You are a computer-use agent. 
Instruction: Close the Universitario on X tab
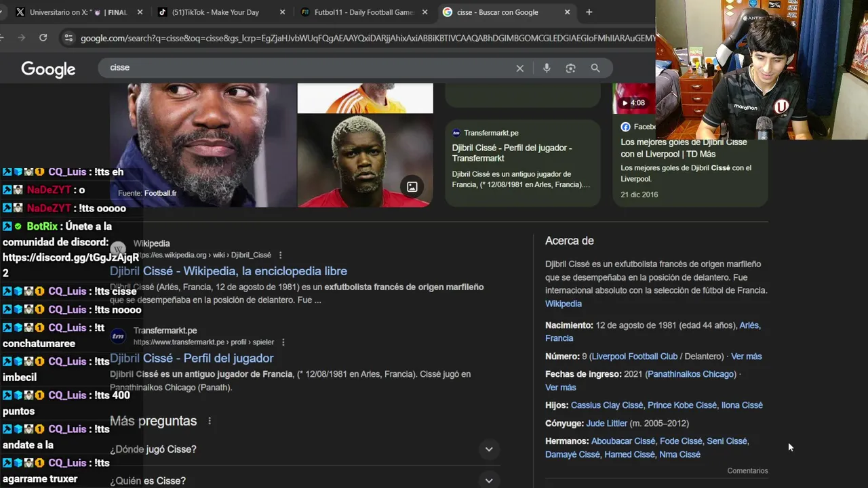140,12
